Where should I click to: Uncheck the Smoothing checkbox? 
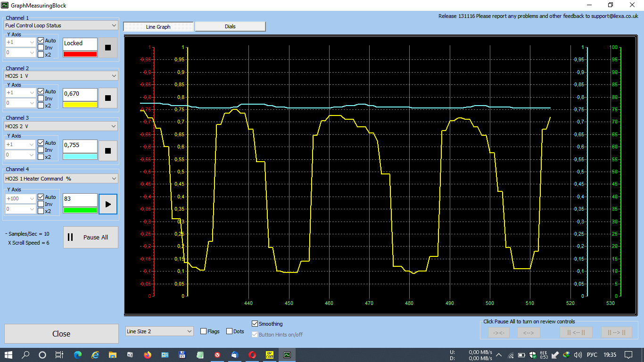click(255, 324)
